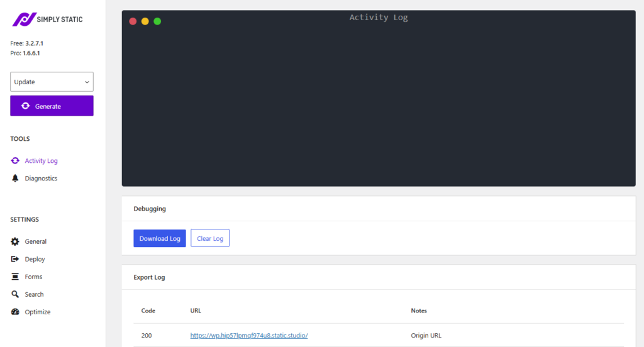Open the Activity Log page
Viewport: 644px width, 347px height.
click(x=41, y=160)
